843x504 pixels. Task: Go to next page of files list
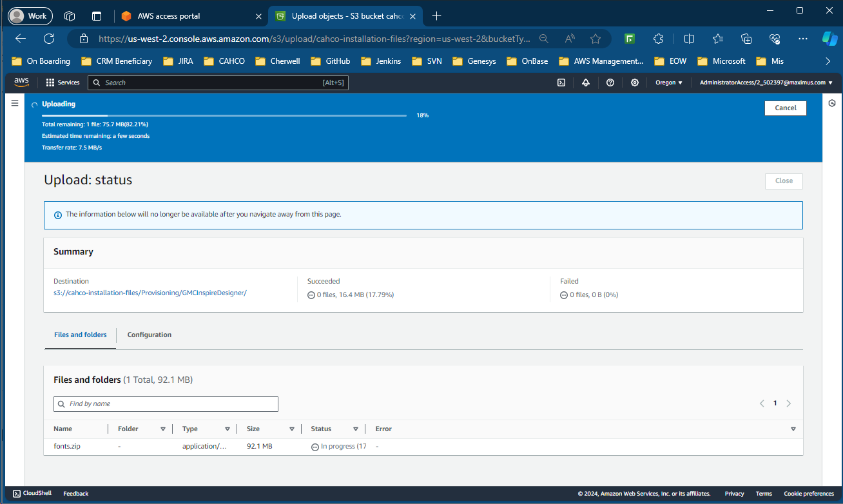(789, 403)
